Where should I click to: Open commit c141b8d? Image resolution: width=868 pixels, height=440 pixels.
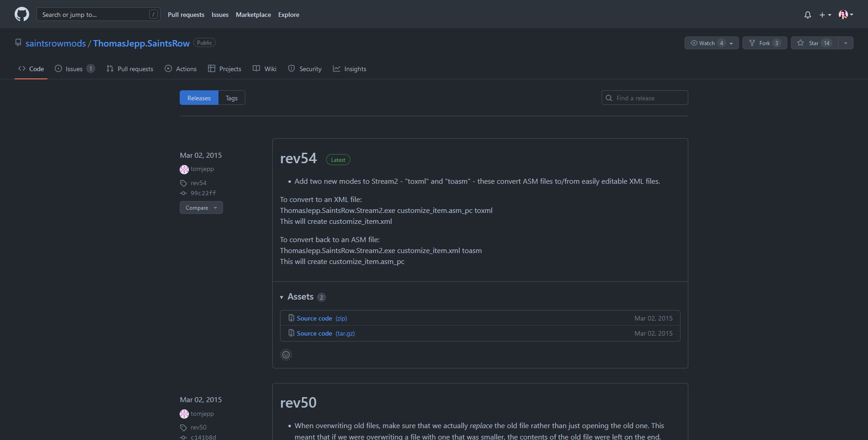[x=203, y=437]
